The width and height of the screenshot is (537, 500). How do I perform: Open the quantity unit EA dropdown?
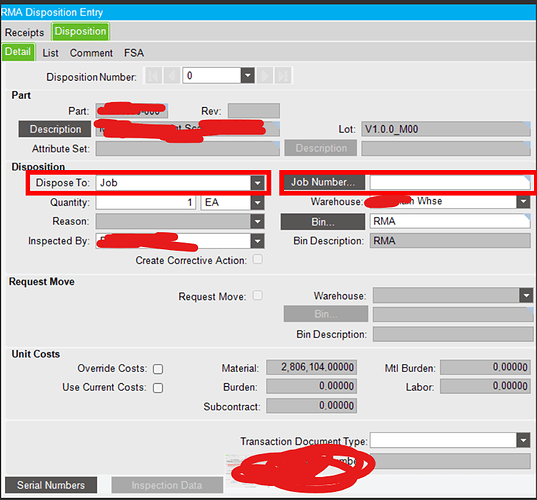click(257, 202)
